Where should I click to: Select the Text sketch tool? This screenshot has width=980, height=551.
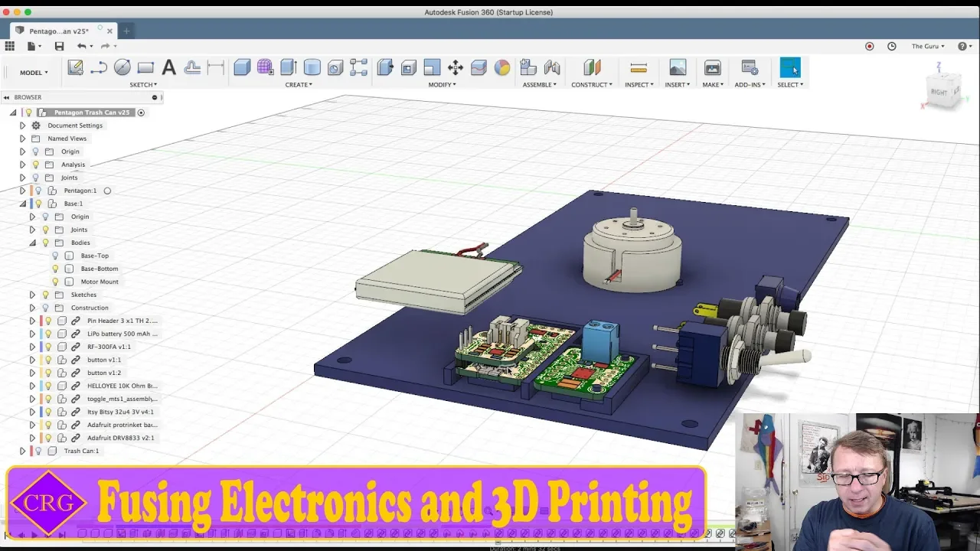coord(169,67)
